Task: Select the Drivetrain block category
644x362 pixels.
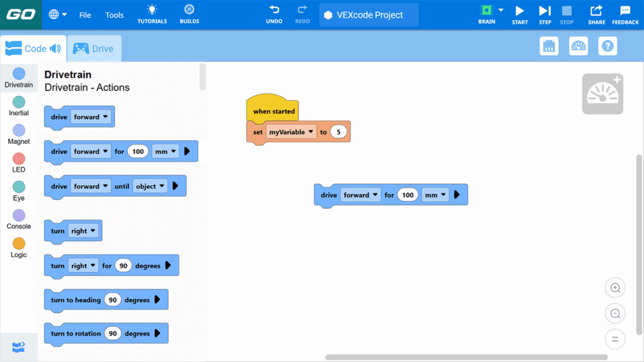Action: tap(19, 78)
